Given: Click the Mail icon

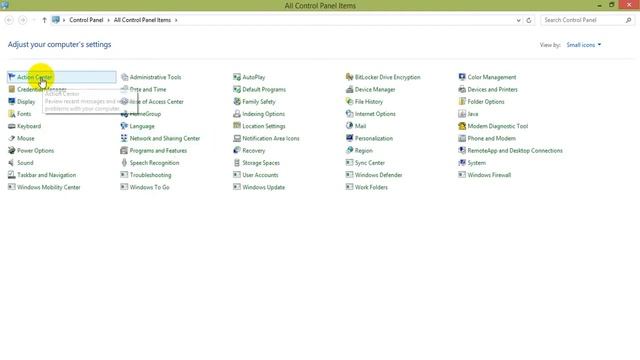Looking at the screenshot, I should 349,126.
